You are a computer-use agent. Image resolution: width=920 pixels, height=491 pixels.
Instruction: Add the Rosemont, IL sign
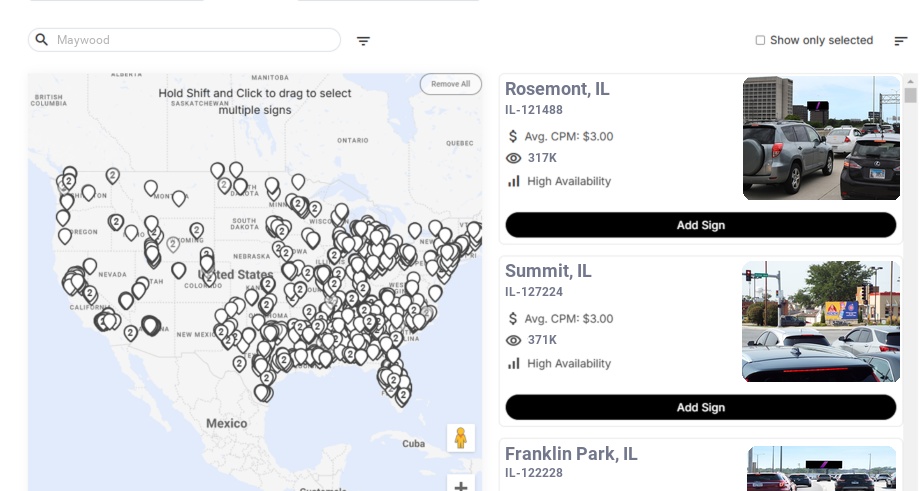pos(700,225)
